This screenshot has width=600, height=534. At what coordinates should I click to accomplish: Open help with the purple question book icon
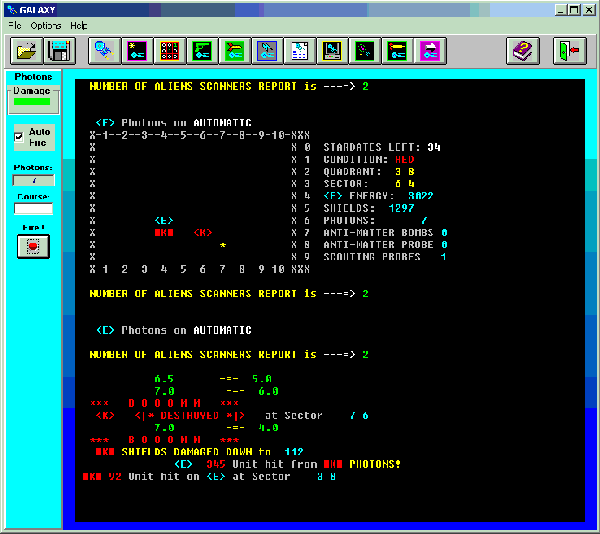(x=523, y=51)
